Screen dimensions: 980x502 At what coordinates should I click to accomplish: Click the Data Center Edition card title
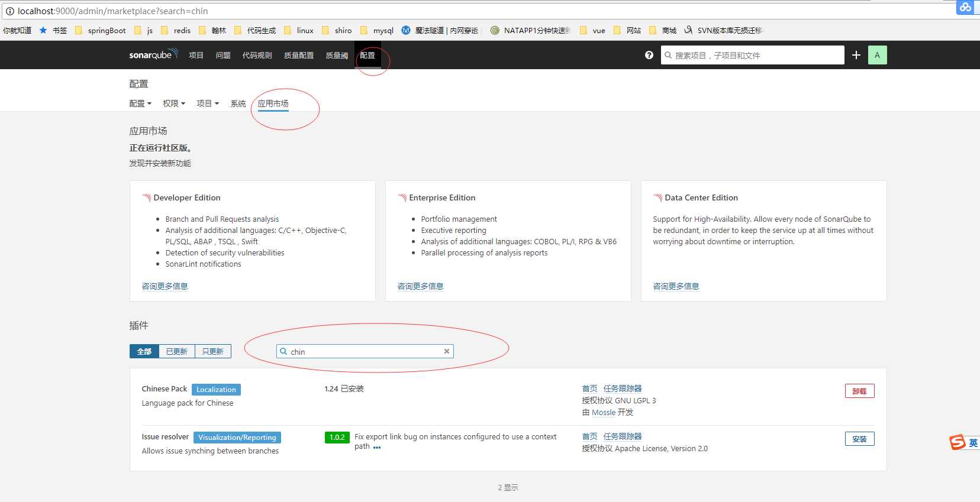(701, 197)
